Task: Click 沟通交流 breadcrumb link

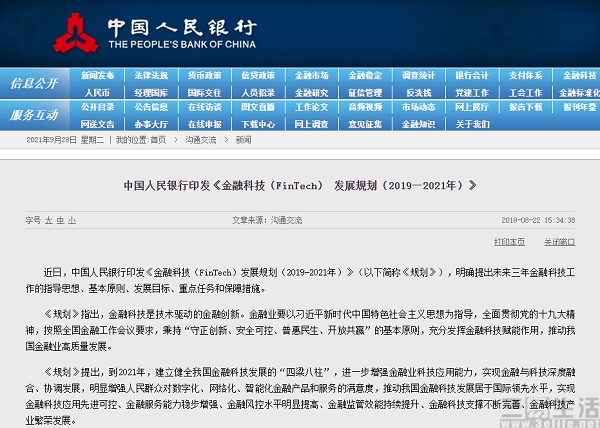Action: click(x=201, y=140)
